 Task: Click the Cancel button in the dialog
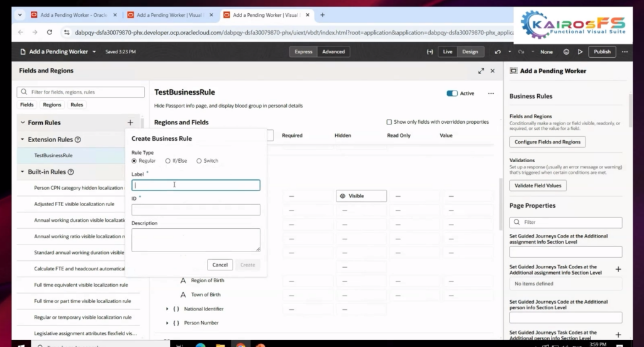(219, 265)
